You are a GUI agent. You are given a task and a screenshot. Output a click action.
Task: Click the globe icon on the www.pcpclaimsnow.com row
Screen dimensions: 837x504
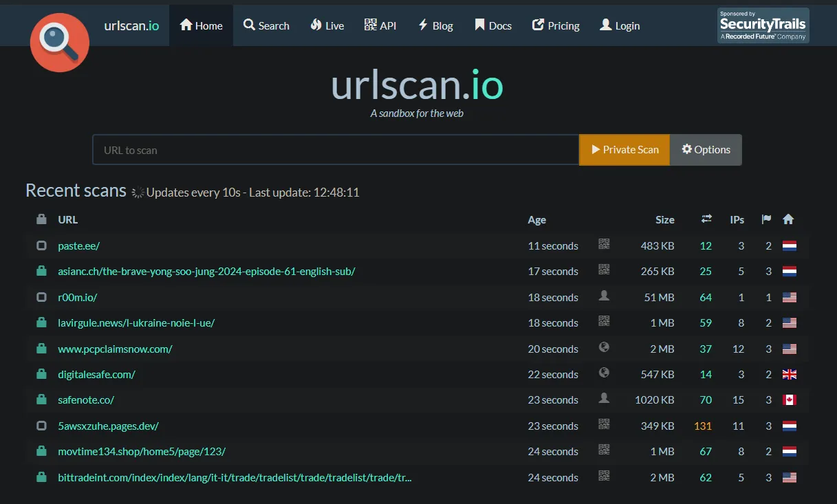[604, 347]
